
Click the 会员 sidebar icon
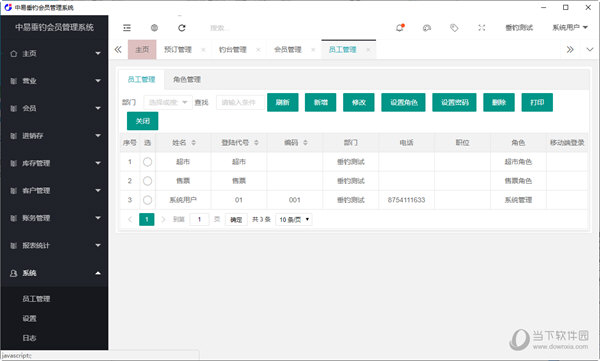pyautogui.click(x=14, y=108)
